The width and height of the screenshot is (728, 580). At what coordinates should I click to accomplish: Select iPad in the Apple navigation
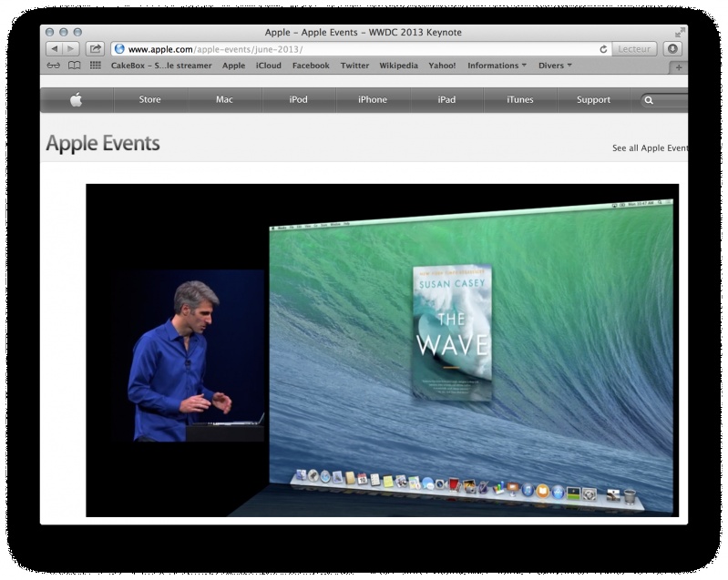(446, 99)
